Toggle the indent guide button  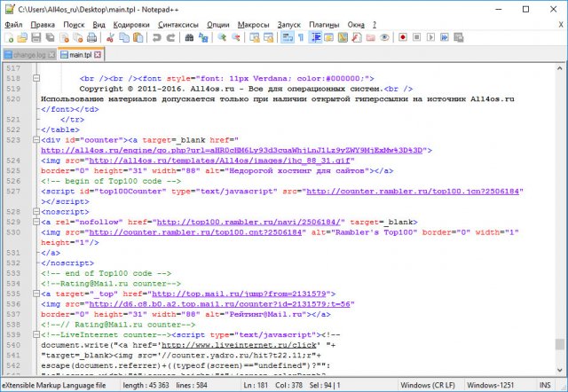click(x=315, y=37)
